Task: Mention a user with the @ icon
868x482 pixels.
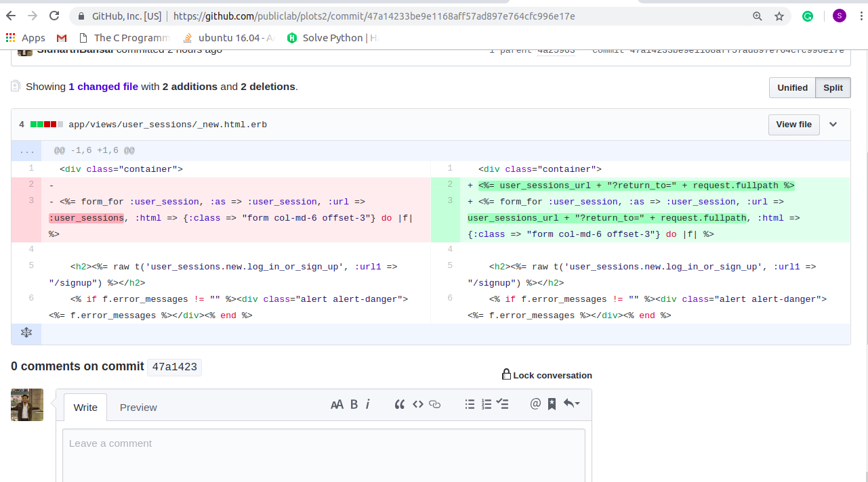Action: coord(535,403)
